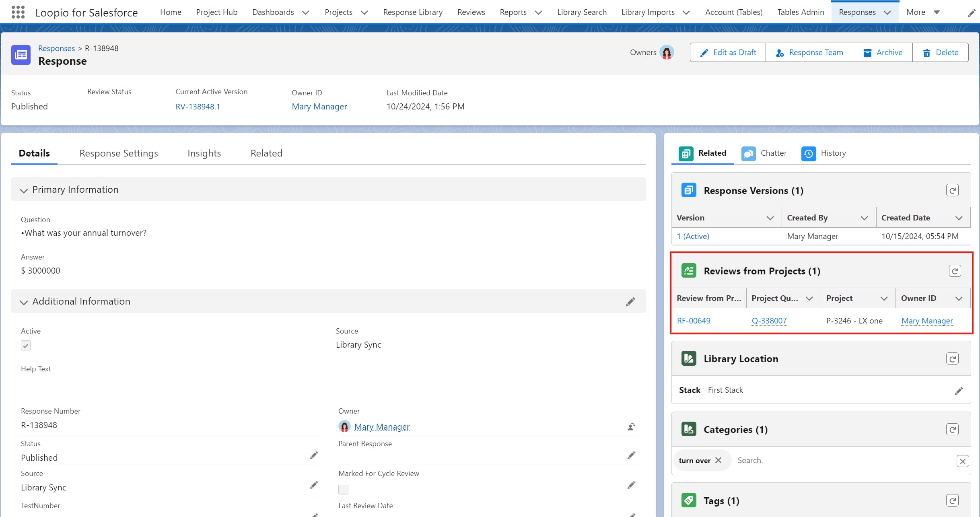Open the Created By column menu
The width and height of the screenshot is (980, 517).
pyautogui.click(x=864, y=218)
